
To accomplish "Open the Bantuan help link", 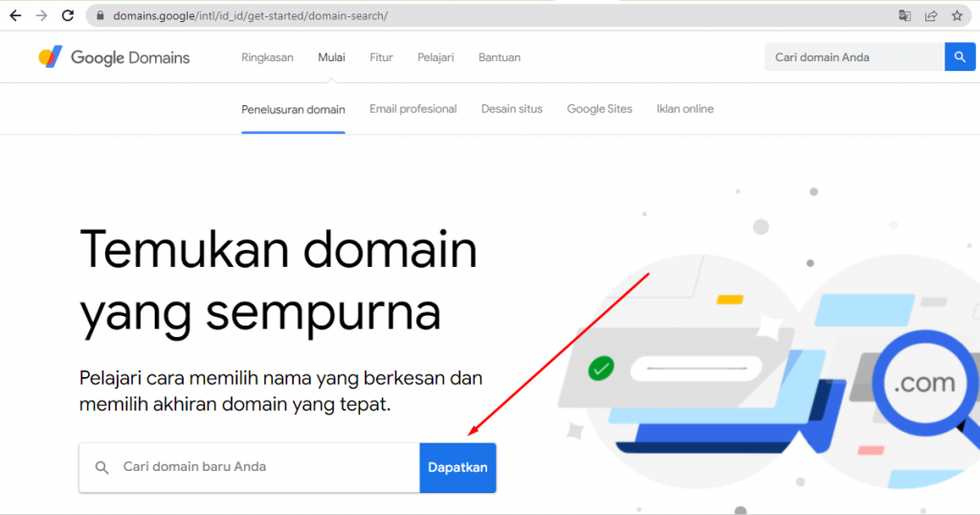I will [x=500, y=57].
